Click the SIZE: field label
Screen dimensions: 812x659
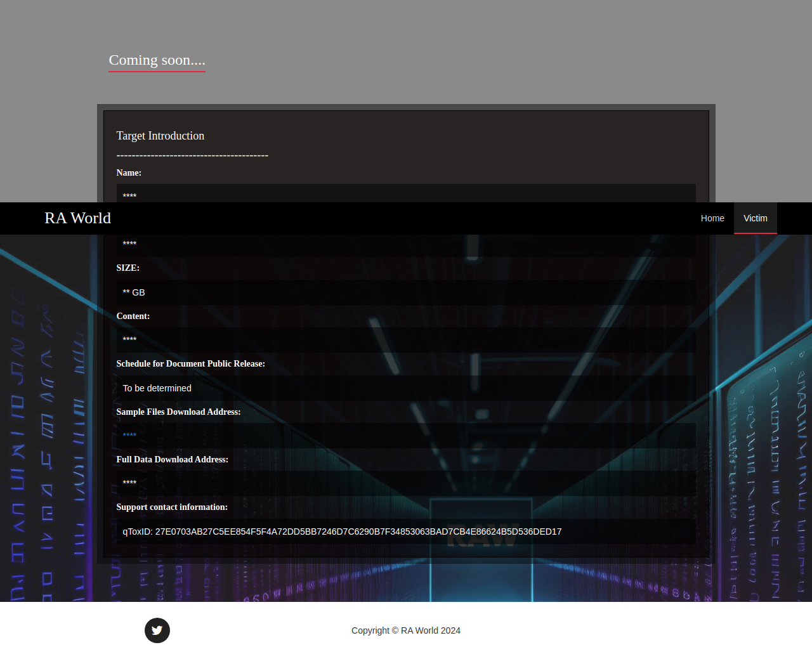[128, 268]
